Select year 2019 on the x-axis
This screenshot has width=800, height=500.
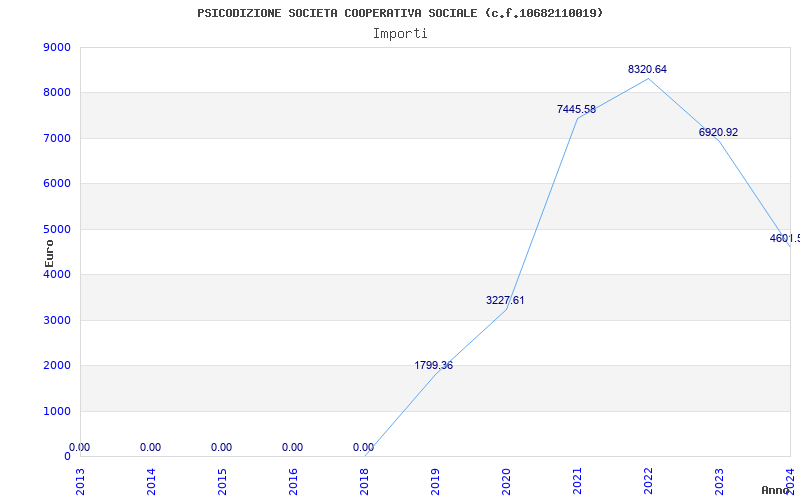click(435, 480)
